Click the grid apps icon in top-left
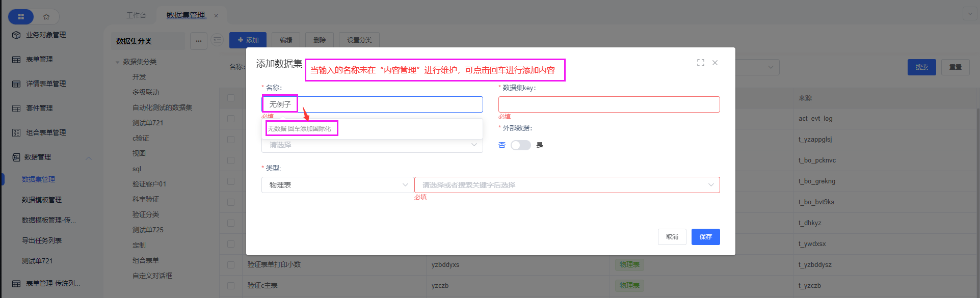The width and height of the screenshot is (980, 298). (x=21, y=17)
